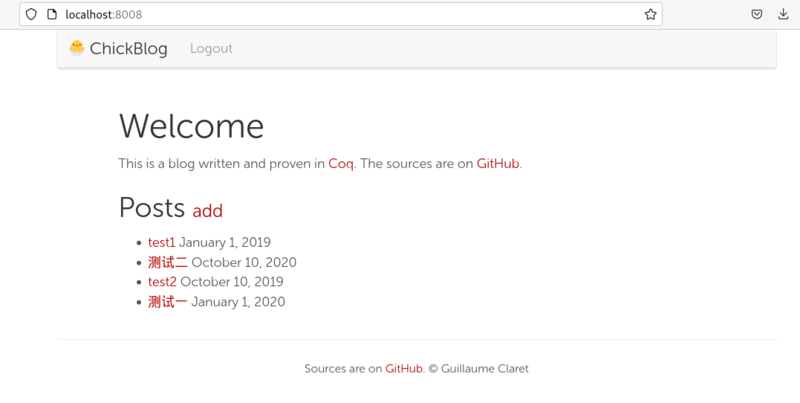Screen dimensions: 800x403
Task: Bookmark this page with the star icon
Action: click(650, 15)
